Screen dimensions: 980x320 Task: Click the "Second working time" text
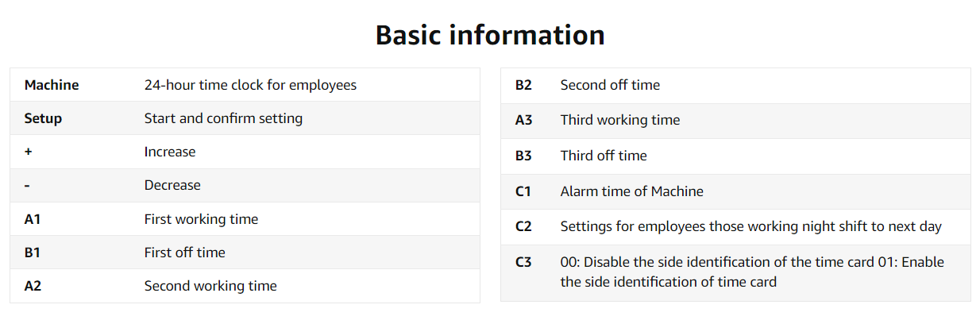(210, 286)
